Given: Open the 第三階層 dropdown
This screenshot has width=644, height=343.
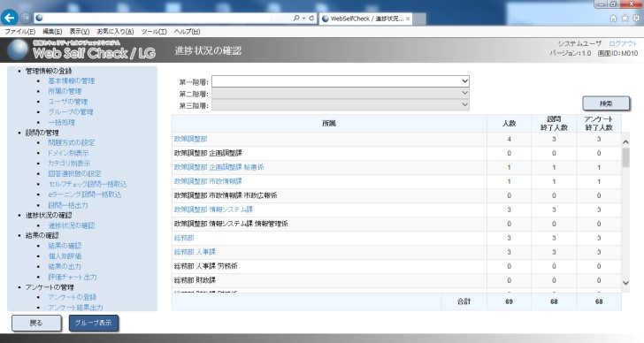Looking at the screenshot, I should pyautogui.click(x=341, y=105).
